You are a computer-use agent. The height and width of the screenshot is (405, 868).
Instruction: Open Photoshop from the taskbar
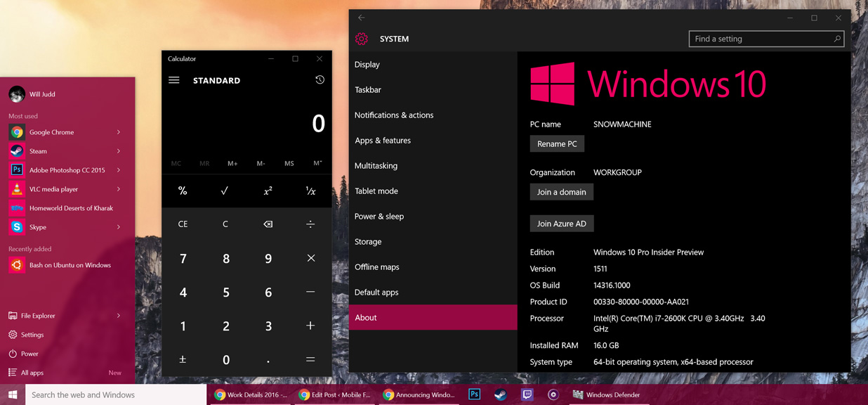(x=474, y=394)
